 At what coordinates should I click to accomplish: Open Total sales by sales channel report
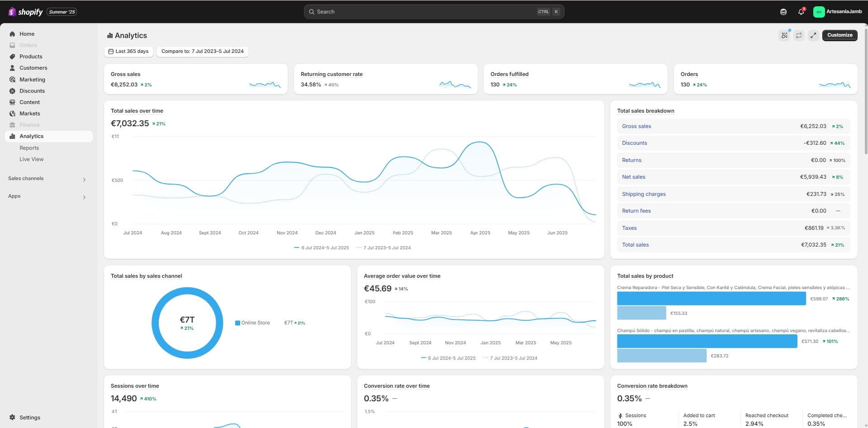pos(146,276)
